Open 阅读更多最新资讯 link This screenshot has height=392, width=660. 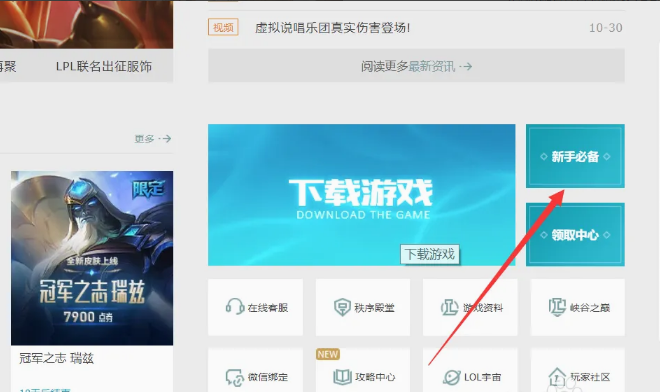pyautogui.click(x=416, y=66)
